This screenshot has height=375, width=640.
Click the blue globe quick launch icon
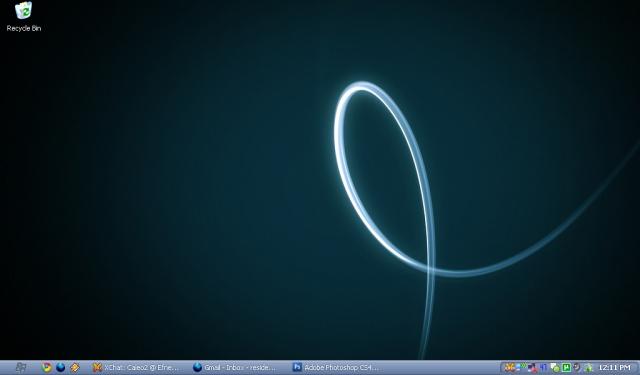pyautogui.click(x=60, y=367)
